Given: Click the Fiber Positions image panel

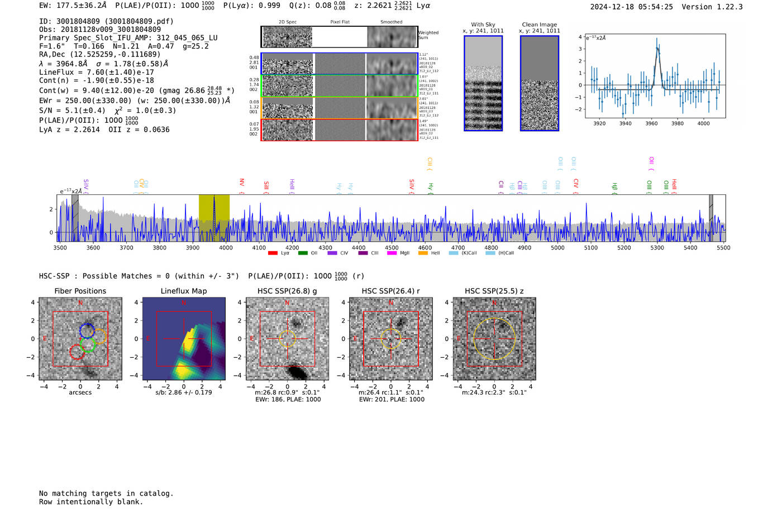Looking at the screenshot, I should click(x=80, y=339).
